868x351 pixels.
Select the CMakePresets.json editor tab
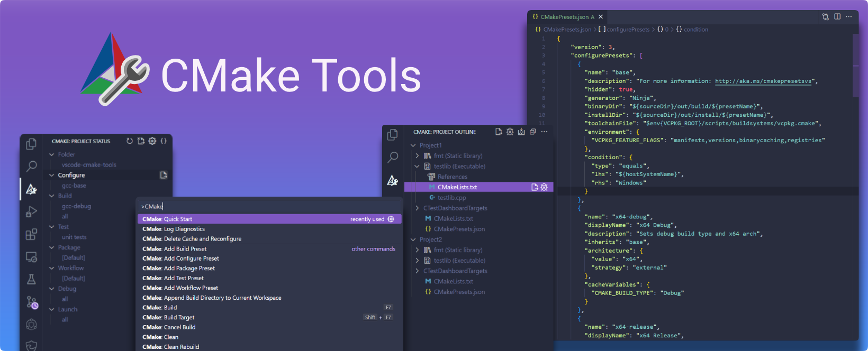[564, 17]
